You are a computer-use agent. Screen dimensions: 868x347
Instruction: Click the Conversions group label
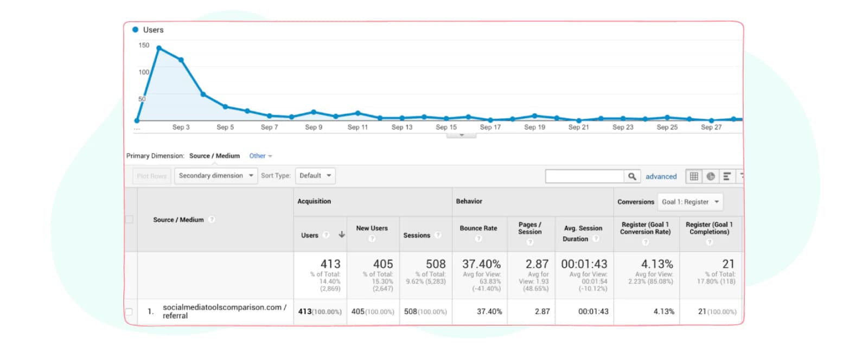pos(636,202)
